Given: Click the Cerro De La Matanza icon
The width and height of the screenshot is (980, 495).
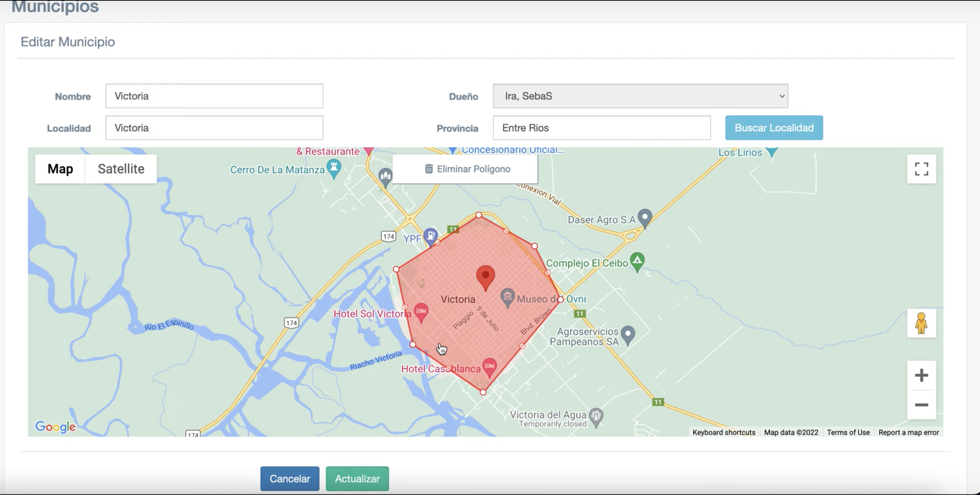Looking at the screenshot, I should (334, 168).
